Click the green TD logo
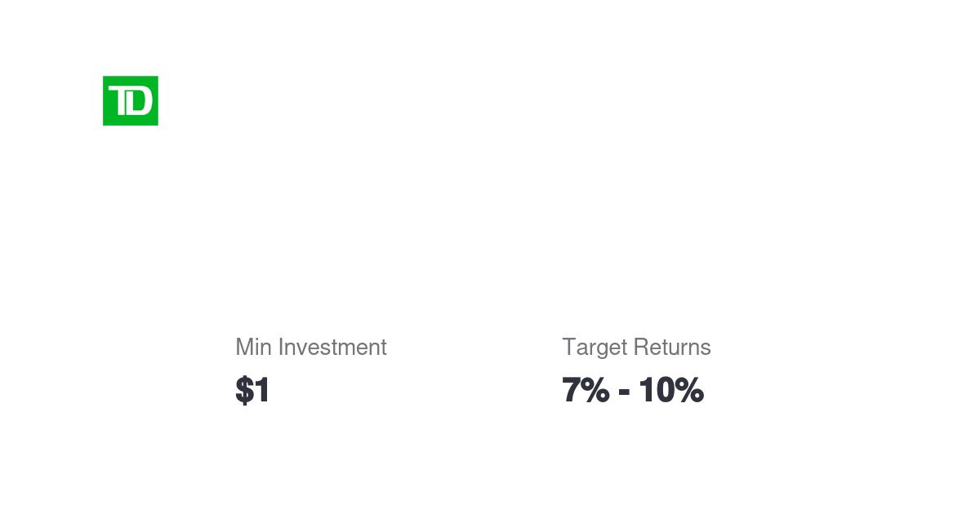 click(x=131, y=101)
